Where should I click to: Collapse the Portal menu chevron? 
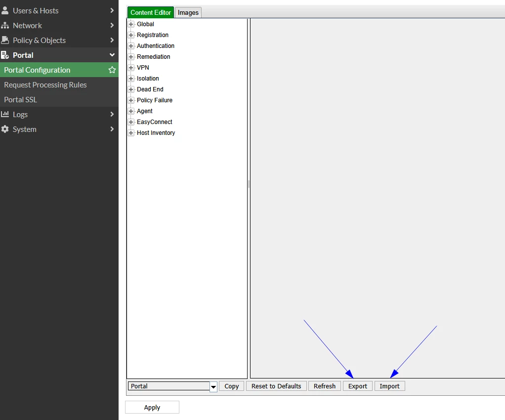click(x=112, y=55)
